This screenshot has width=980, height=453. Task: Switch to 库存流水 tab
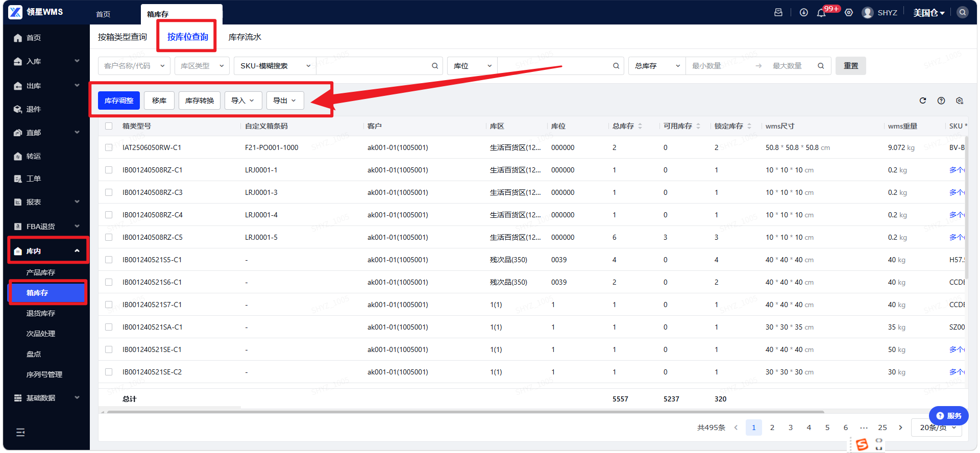245,37
